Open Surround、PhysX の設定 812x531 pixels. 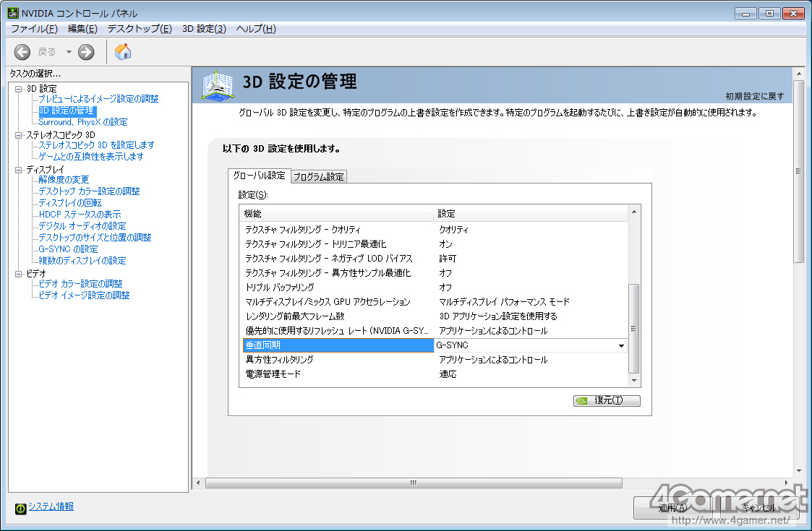pos(83,122)
